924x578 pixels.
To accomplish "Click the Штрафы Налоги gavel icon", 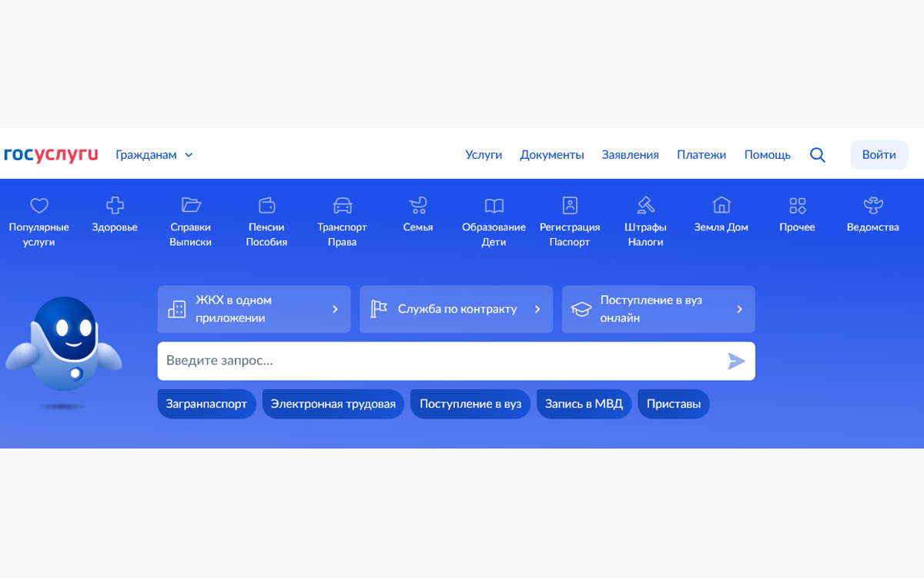I will (x=645, y=205).
